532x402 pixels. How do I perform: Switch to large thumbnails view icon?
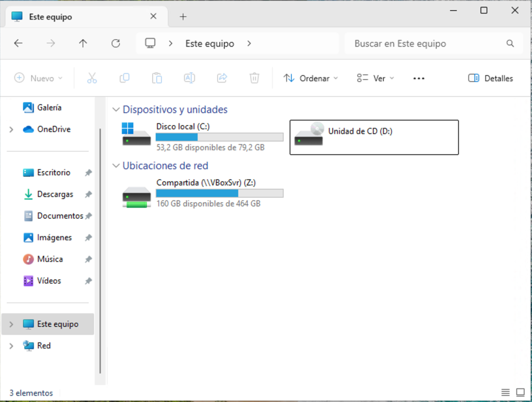tap(520, 393)
